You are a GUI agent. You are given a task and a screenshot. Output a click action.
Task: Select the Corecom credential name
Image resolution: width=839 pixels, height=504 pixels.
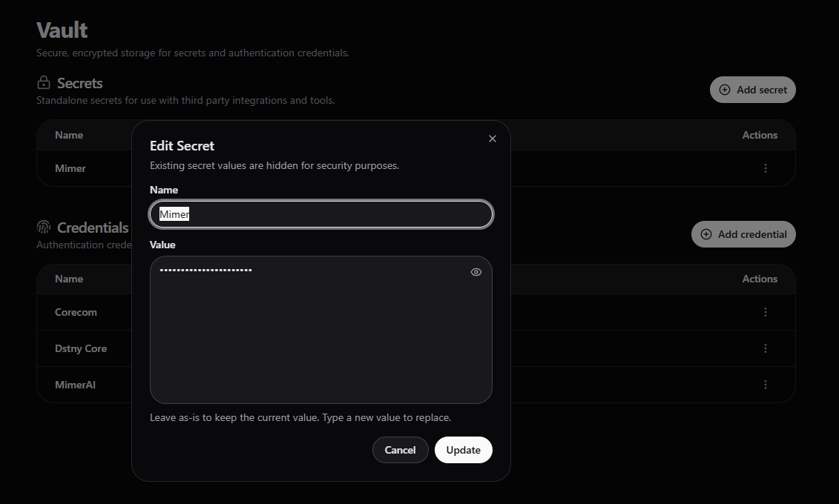click(76, 312)
